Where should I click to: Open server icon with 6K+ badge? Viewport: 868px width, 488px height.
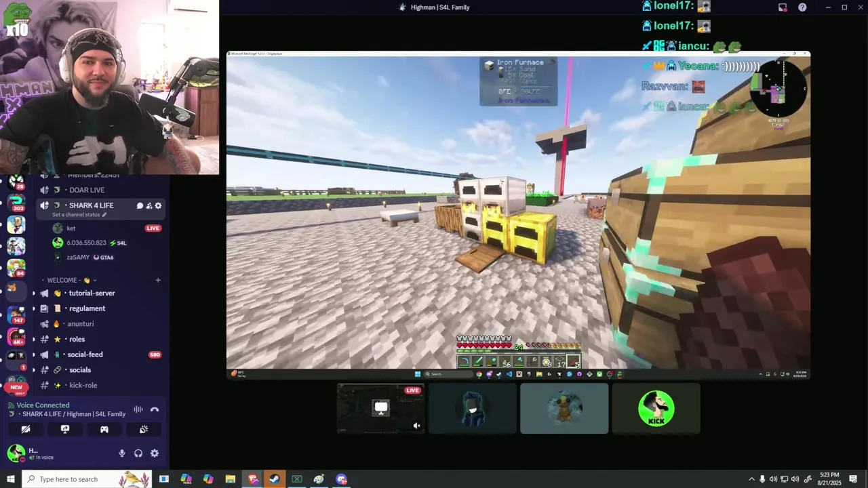[x=16, y=337]
